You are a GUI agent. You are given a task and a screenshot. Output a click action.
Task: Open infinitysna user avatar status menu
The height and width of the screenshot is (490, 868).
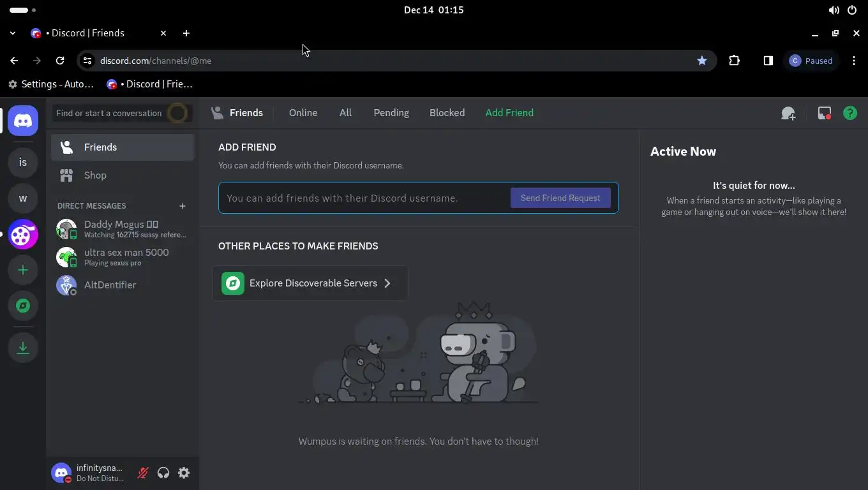[61, 473]
